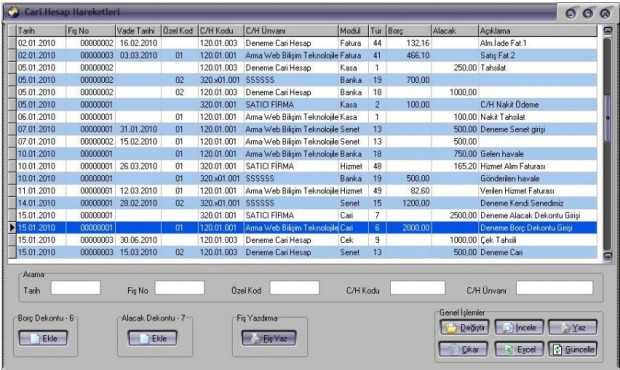620x370 pixels.
Task: Select the last row 'Deneme Cari'
Action: [x=302, y=252]
